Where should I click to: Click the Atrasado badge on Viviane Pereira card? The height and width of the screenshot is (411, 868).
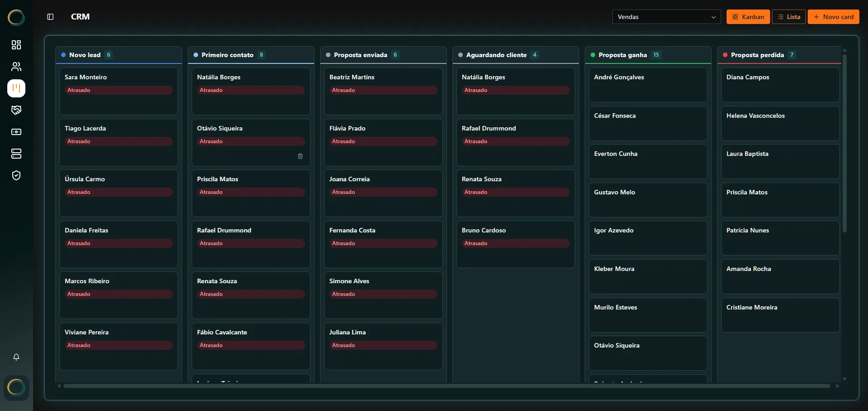point(119,345)
